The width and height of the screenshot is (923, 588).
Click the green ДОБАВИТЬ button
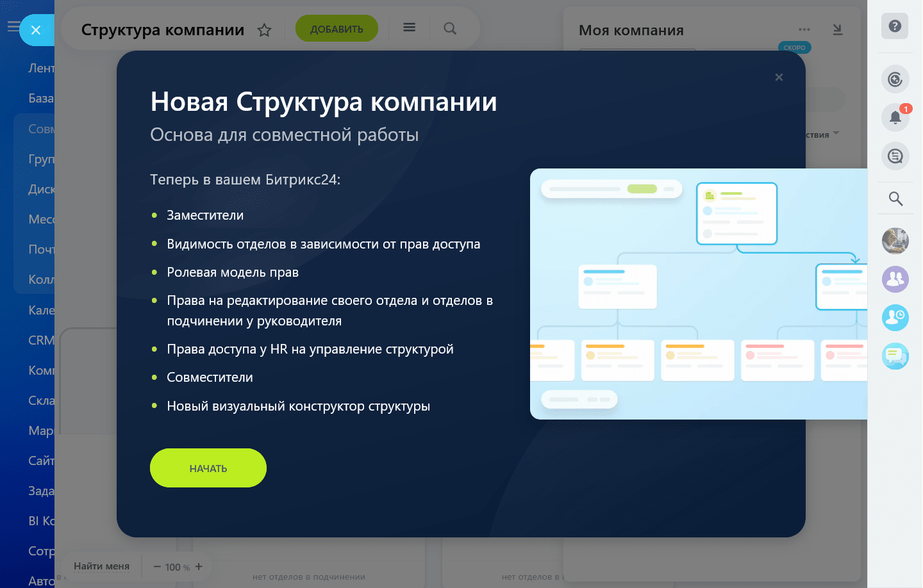point(337,28)
